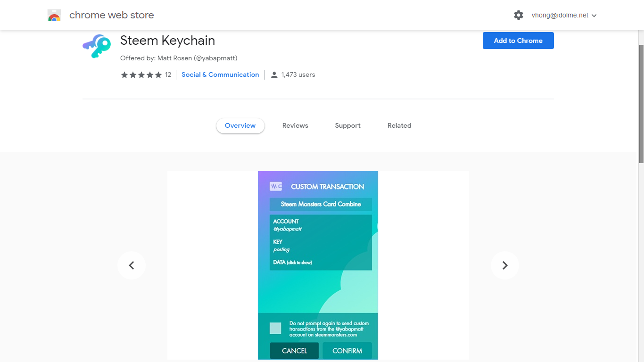Open the Support tab
Viewport: 644px width, 362px height.
[348, 126]
